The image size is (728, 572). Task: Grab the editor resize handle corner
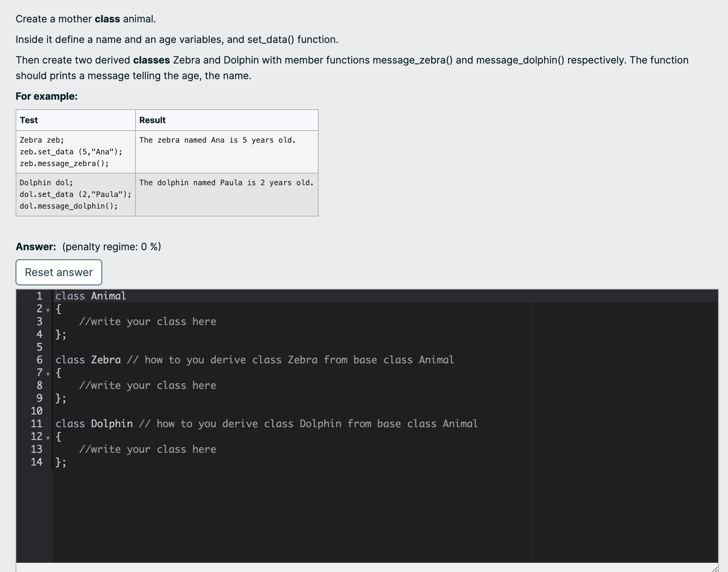pyautogui.click(x=715, y=569)
